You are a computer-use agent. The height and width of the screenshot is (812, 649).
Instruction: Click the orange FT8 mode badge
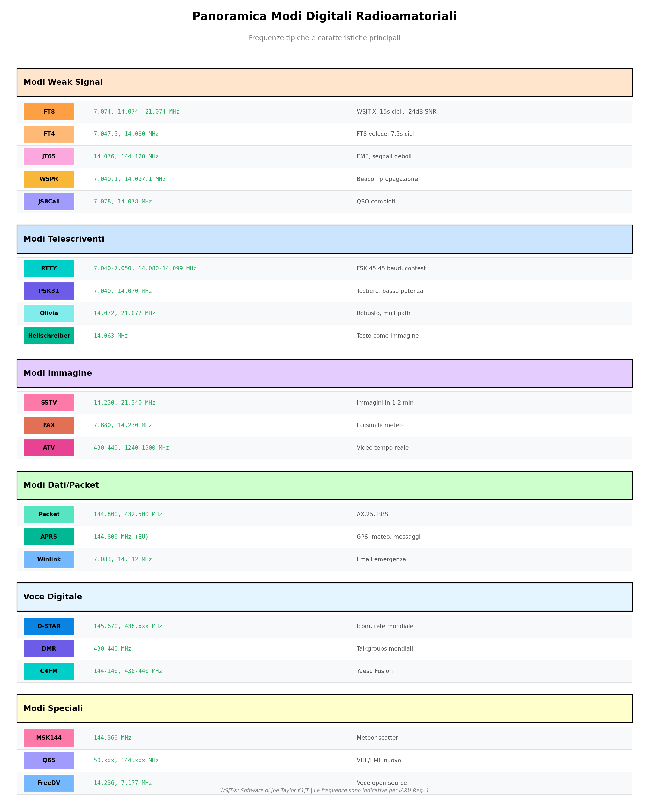(49, 112)
